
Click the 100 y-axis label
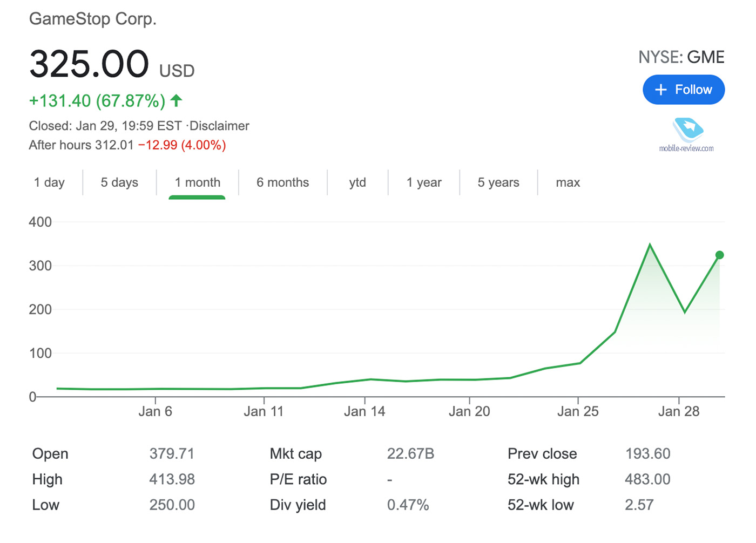tap(40, 353)
